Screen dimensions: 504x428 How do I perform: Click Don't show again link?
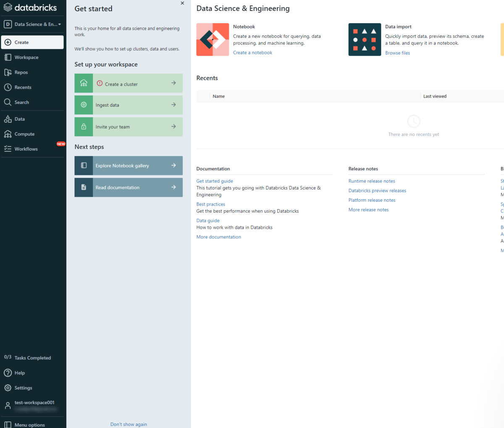(x=129, y=424)
